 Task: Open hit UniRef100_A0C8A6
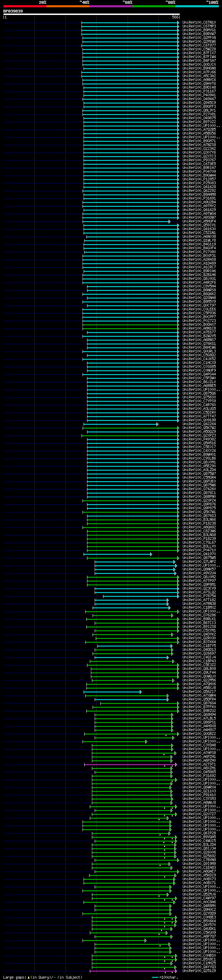[x=199, y=902]
